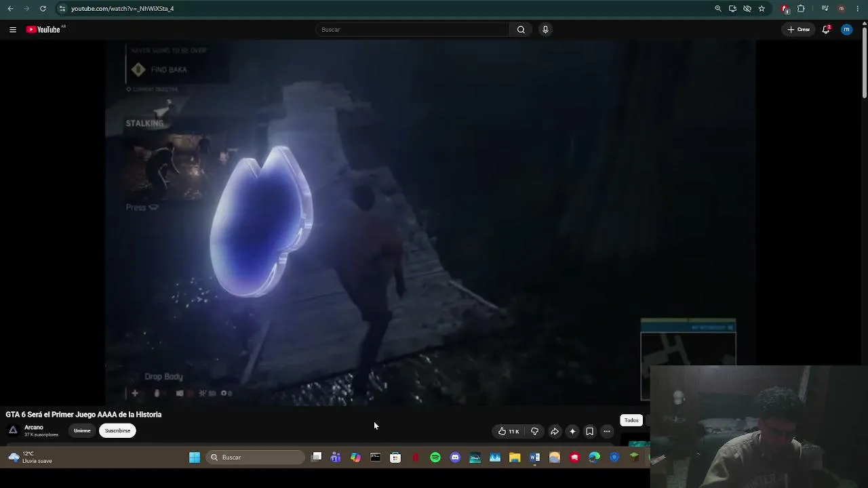
Task: Like the video showing 11 K
Action: pyautogui.click(x=509, y=431)
